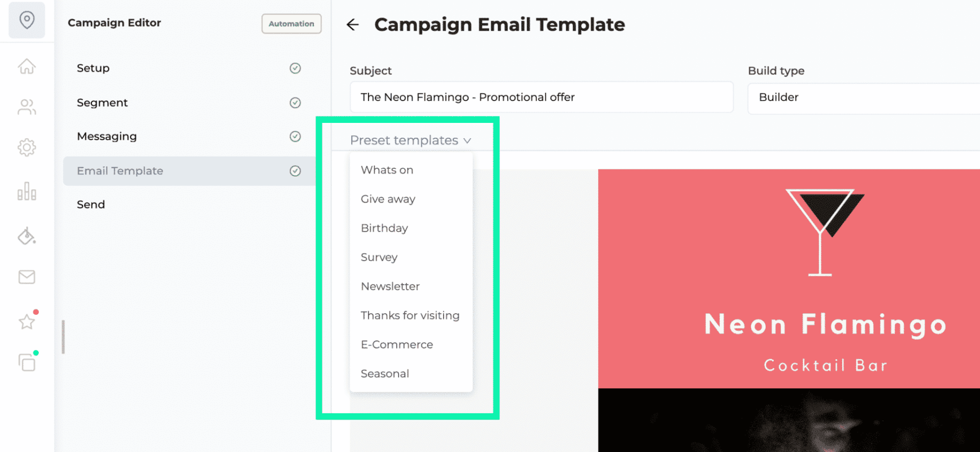
Task: Click the checkmark beside Messaging
Action: pyautogui.click(x=295, y=136)
